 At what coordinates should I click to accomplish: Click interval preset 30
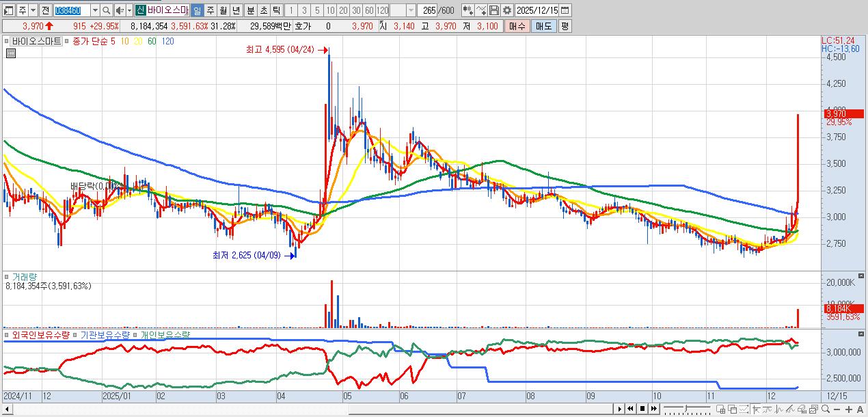point(356,10)
